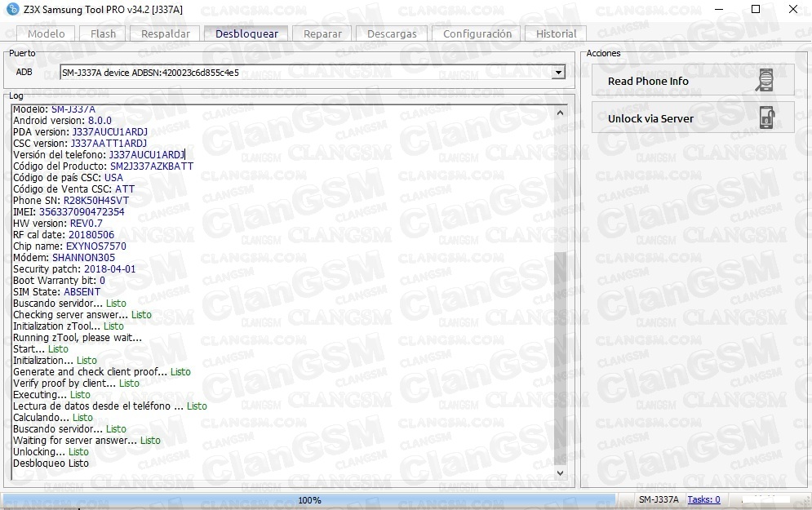The image size is (812, 510).
Task: Click Código de Venta CSC ATT line
Action: pyautogui.click(x=73, y=189)
